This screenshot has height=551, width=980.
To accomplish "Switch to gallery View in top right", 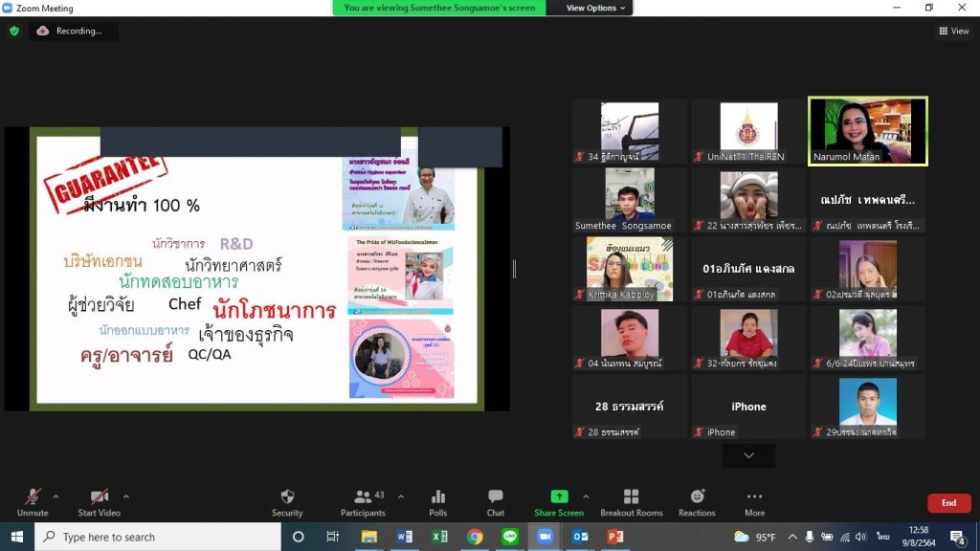I will tap(954, 30).
